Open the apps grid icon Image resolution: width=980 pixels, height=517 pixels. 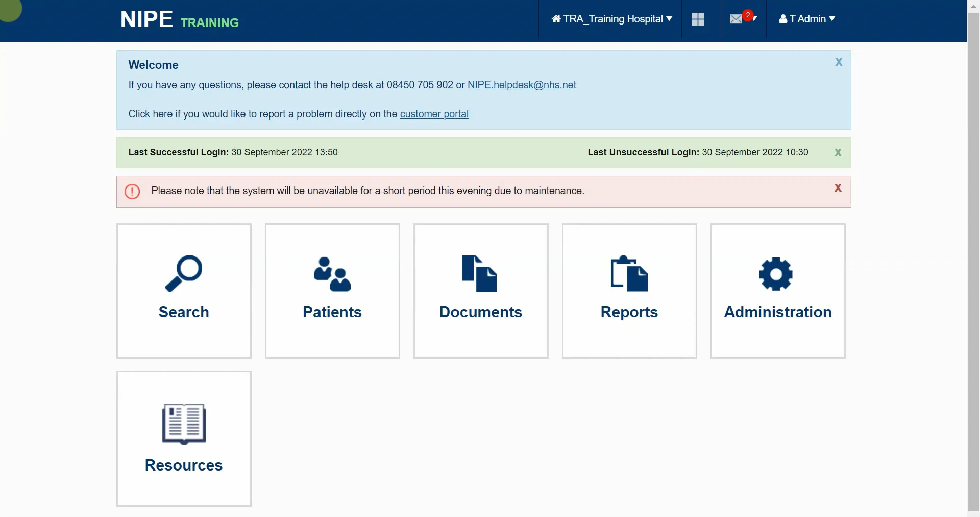[x=698, y=19]
